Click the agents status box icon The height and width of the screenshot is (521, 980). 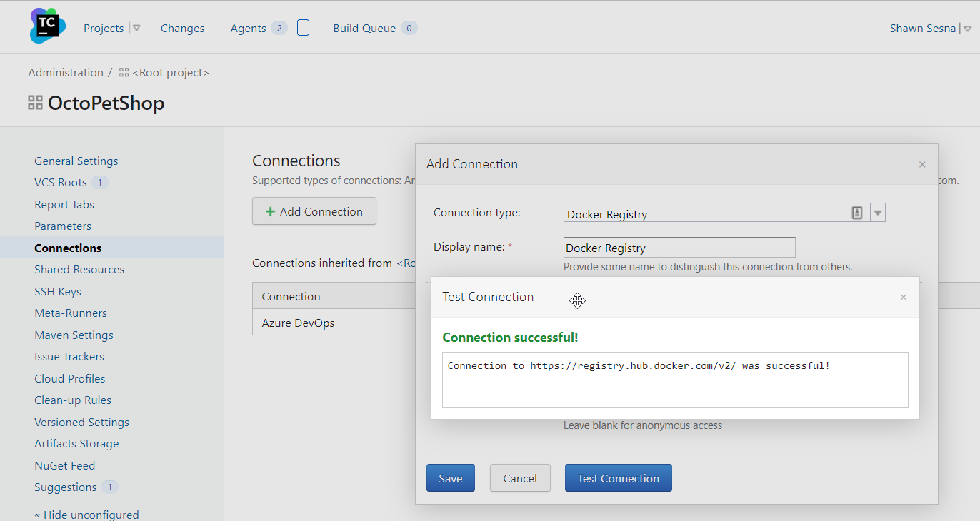tap(303, 28)
